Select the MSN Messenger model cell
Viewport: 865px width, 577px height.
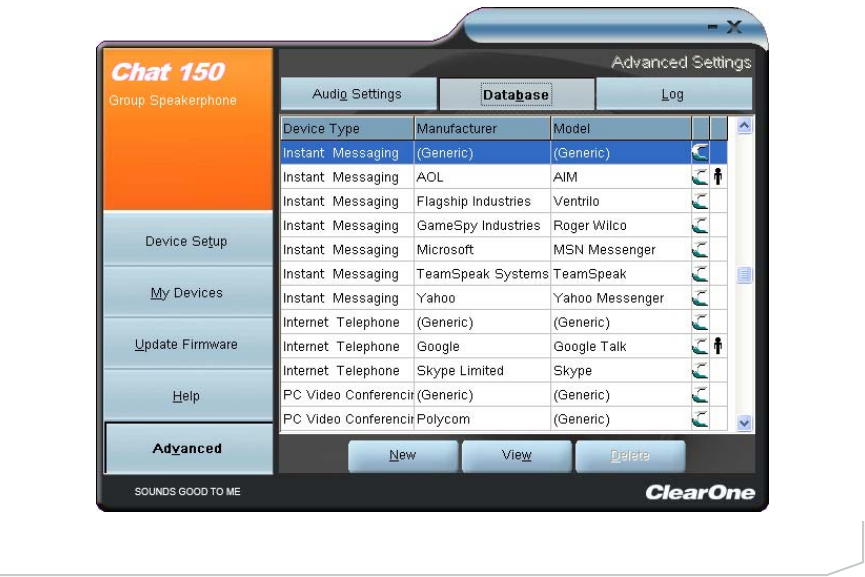621,250
